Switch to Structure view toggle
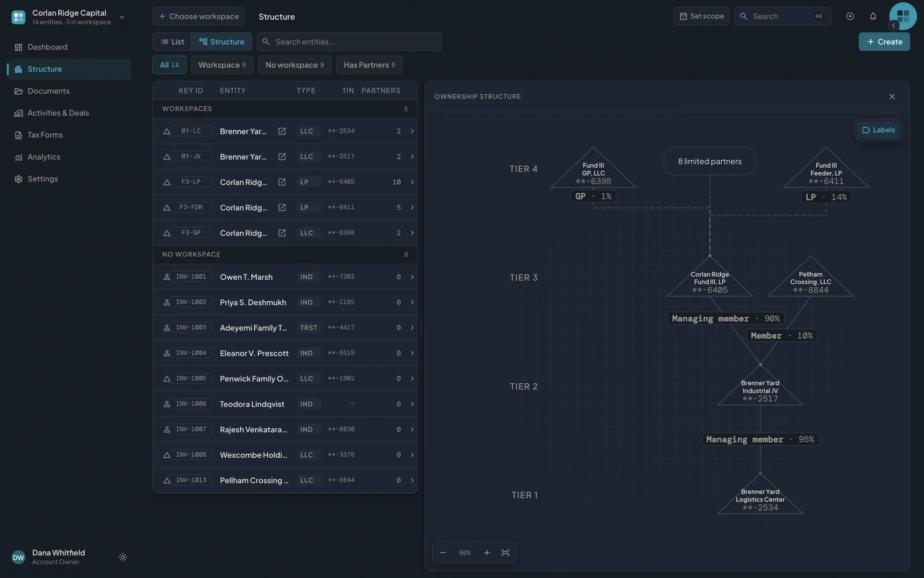Image resolution: width=924 pixels, height=578 pixels. pos(222,42)
